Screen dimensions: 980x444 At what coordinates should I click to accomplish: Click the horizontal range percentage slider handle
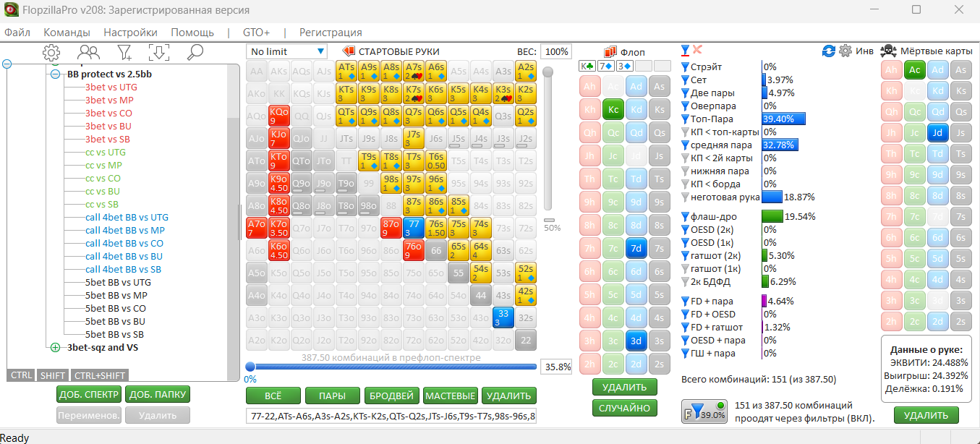click(x=250, y=367)
